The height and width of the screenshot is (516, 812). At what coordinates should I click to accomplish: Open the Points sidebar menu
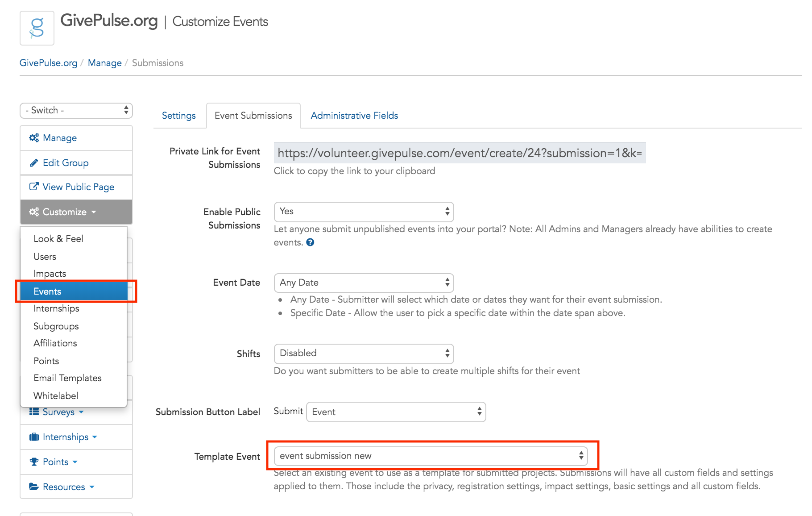click(x=76, y=462)
